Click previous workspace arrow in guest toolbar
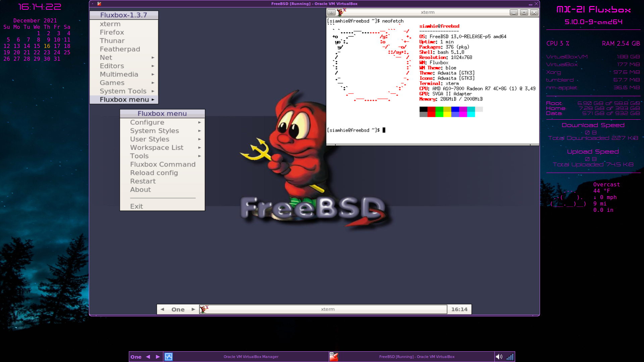The height and width of the screenshot is (362, 644). 162,309
